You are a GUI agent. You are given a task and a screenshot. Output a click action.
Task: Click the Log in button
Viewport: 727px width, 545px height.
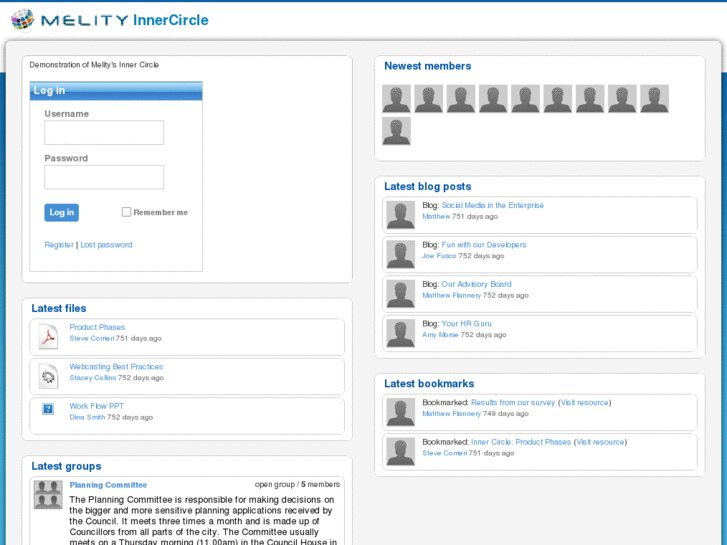pos(62,212)
